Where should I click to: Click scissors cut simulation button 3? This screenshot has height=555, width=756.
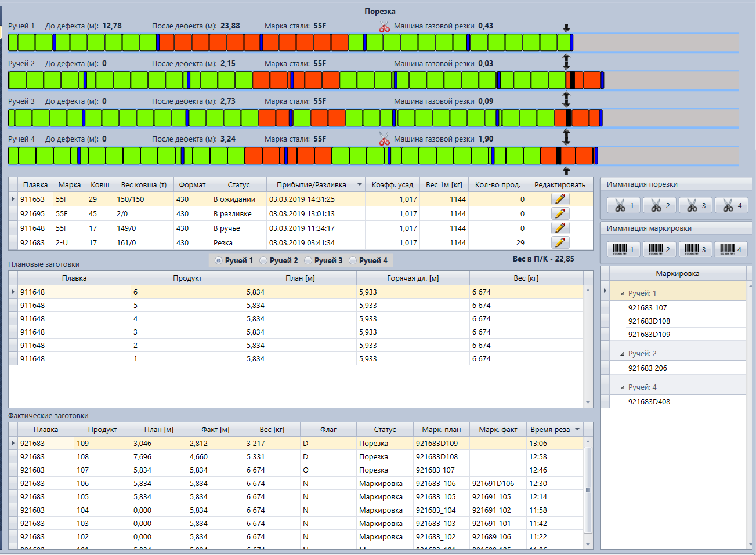point(696,206)
